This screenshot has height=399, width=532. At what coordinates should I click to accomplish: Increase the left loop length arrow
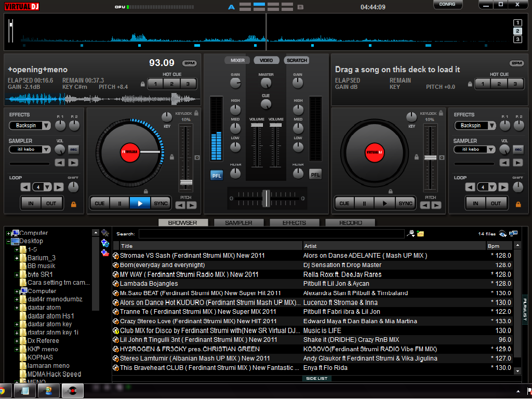coord(58,187)
